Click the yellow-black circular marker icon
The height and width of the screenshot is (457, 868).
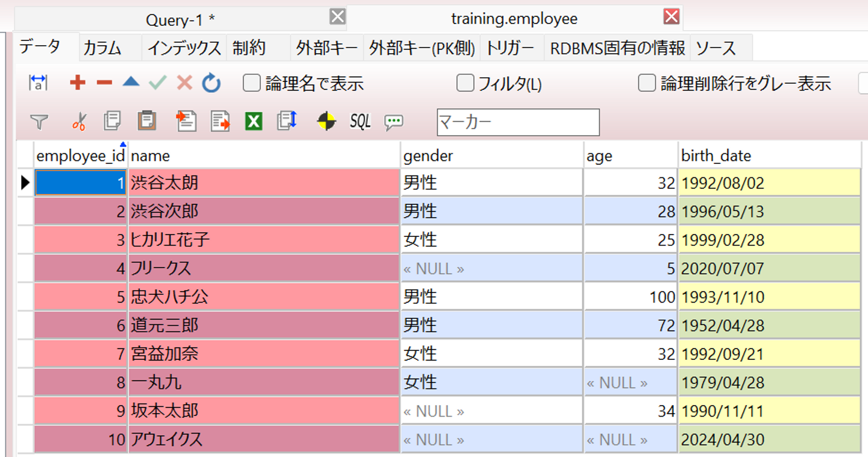(x=326, y=122)
